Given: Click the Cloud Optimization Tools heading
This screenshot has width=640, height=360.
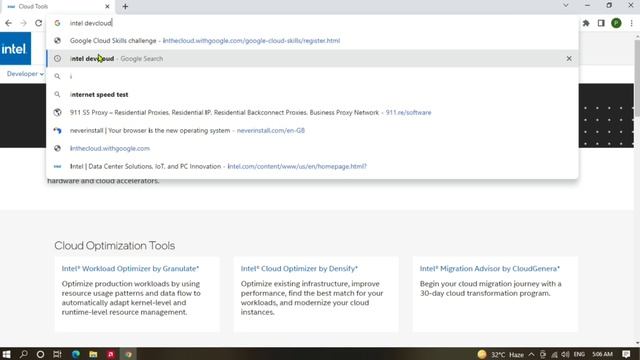Looking at the screenshot, I should point(115,246).
